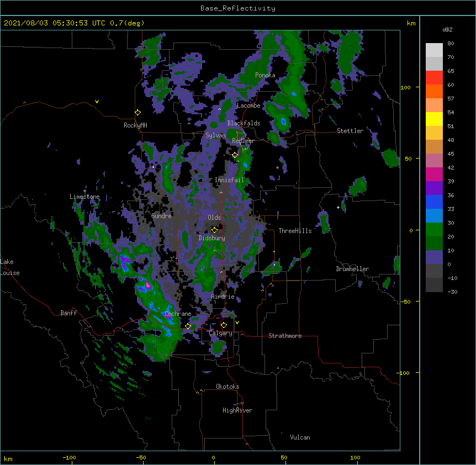Click the blue echo cell east of Lacombe

tap(283, 121)
